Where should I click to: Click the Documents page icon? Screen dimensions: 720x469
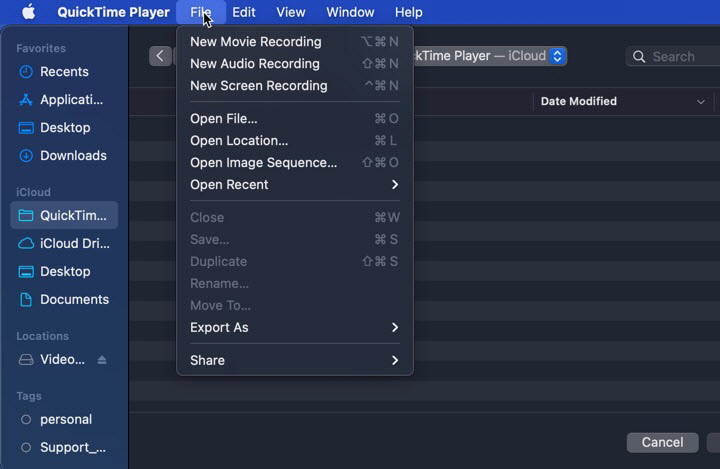point(26,299)
